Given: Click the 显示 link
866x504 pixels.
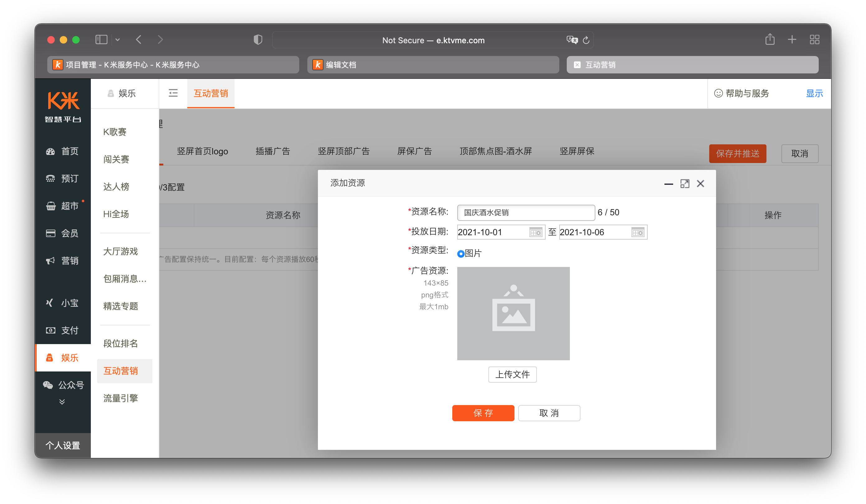Looking at the screenshot, I should click(814, 93).
